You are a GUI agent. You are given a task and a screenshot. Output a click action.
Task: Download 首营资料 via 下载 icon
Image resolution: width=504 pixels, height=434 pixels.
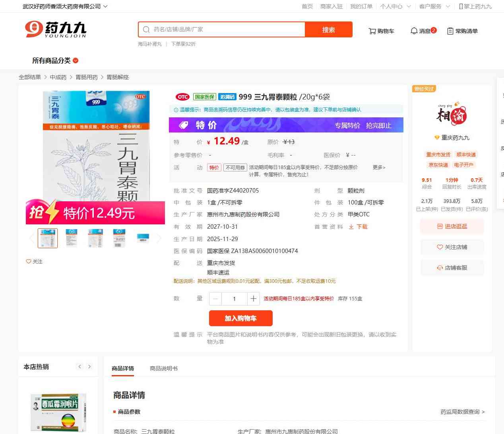(358, 227)
